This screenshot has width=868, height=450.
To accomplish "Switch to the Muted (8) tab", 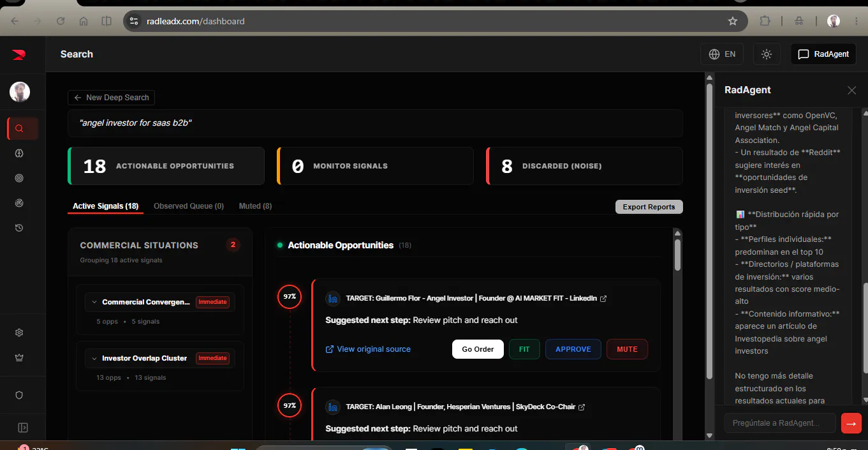I will (255, 206).
